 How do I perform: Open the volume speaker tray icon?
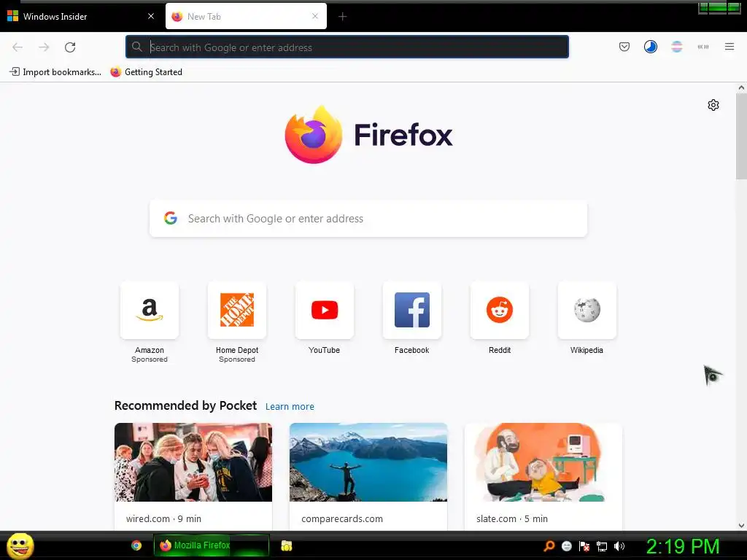619,546
